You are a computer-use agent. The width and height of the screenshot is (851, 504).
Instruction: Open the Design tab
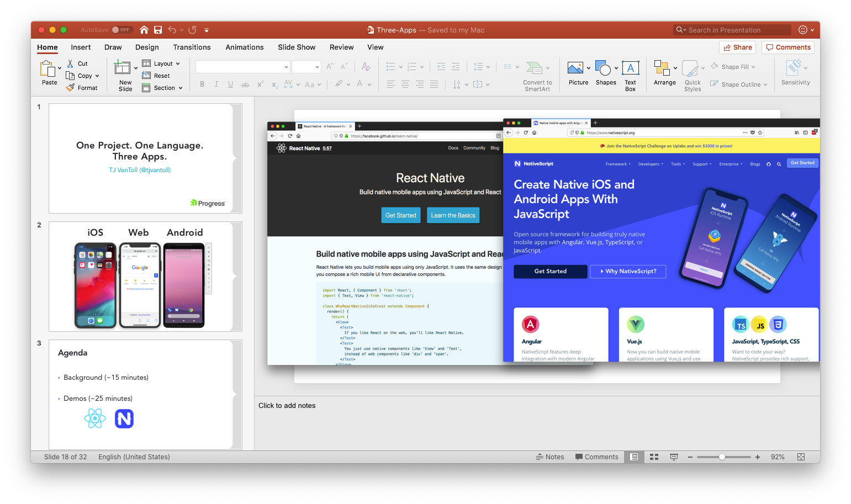[x=147, y=47]
